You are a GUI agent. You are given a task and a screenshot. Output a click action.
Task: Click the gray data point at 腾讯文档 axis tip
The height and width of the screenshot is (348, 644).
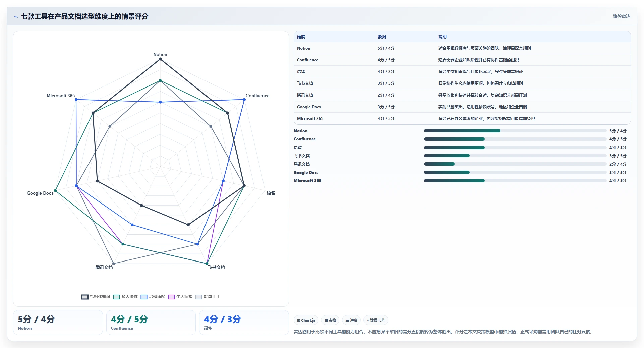pyautogui.click(x=114, y=264)
